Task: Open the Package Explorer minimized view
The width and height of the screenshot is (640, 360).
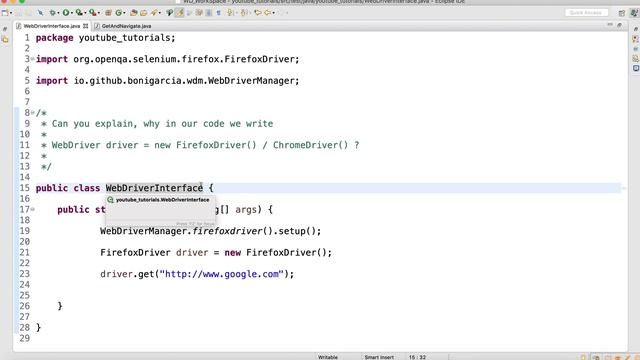Action: tap(5, 39)
